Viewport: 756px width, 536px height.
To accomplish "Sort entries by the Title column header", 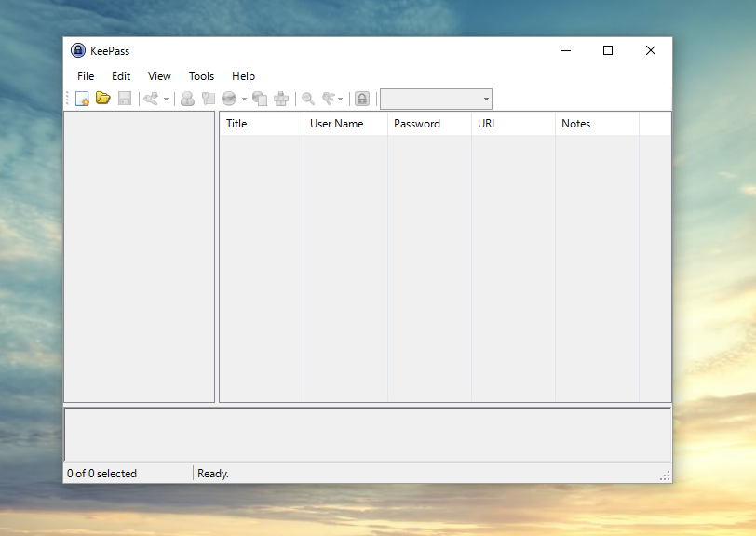I will tap(261, 124).
